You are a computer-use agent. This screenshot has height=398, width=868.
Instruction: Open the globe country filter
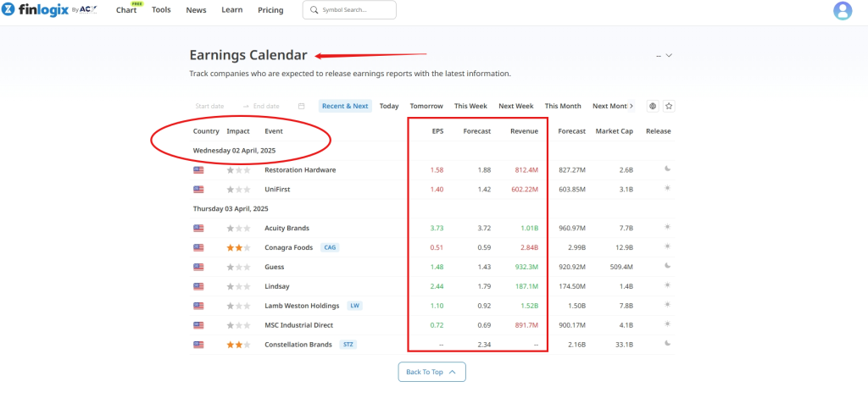click(652, 106)
